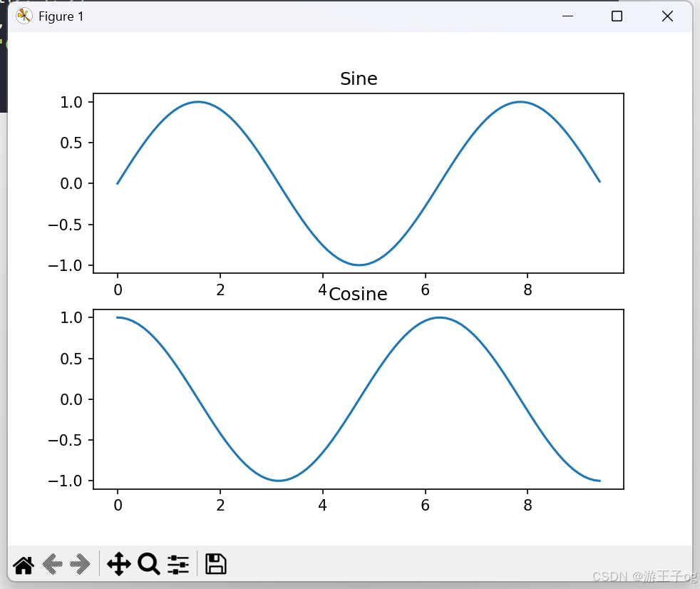
Task: Save the figure with floppy icon
Action: pos(215,563)
